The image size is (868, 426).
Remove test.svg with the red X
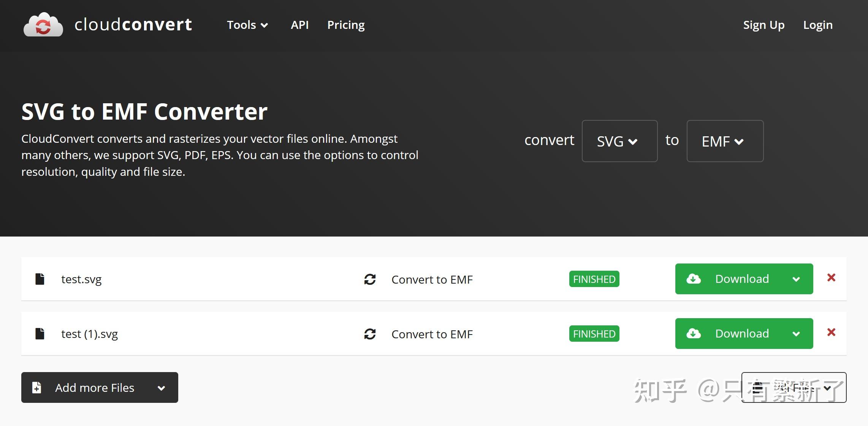[x=831, y=278]
